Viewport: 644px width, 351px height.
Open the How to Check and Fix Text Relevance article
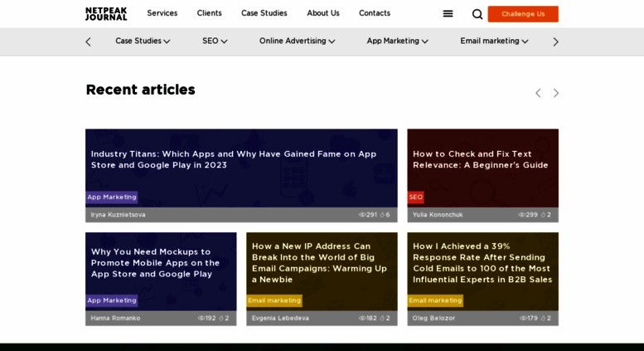tap(480, 159)
